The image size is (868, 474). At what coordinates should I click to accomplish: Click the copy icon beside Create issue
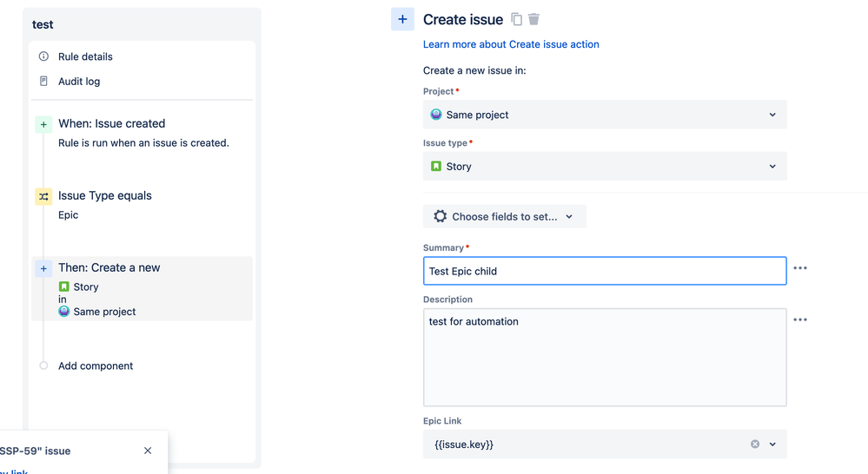tap(517, 19)
